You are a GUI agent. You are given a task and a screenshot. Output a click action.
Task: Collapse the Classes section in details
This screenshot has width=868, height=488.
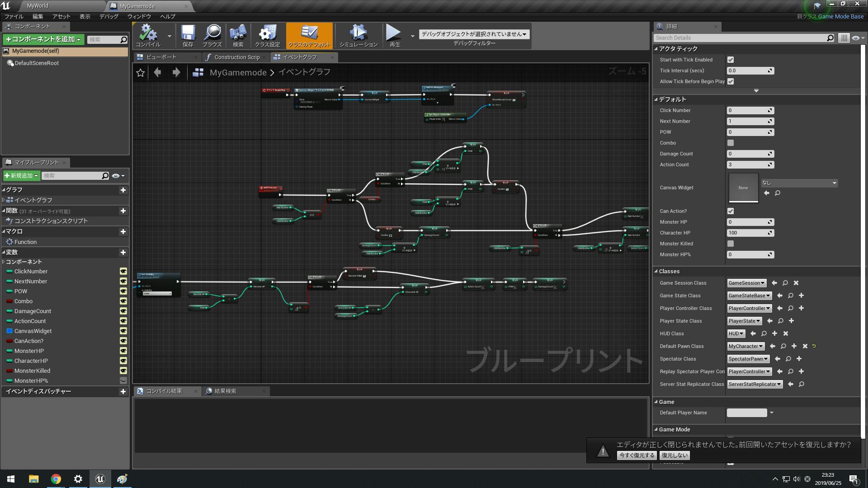point(656,272)
